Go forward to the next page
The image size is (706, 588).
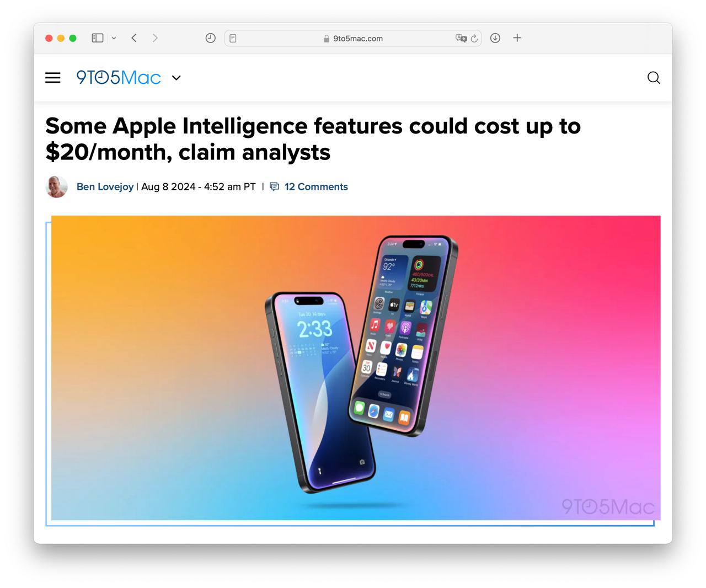tap(155, 38)
